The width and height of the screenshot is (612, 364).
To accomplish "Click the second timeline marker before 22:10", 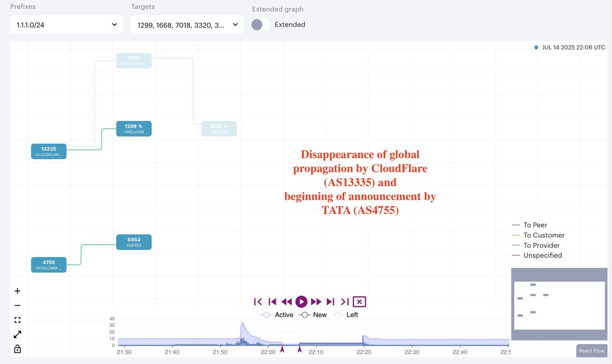I will pyautogui.click(x=300, y=349).
